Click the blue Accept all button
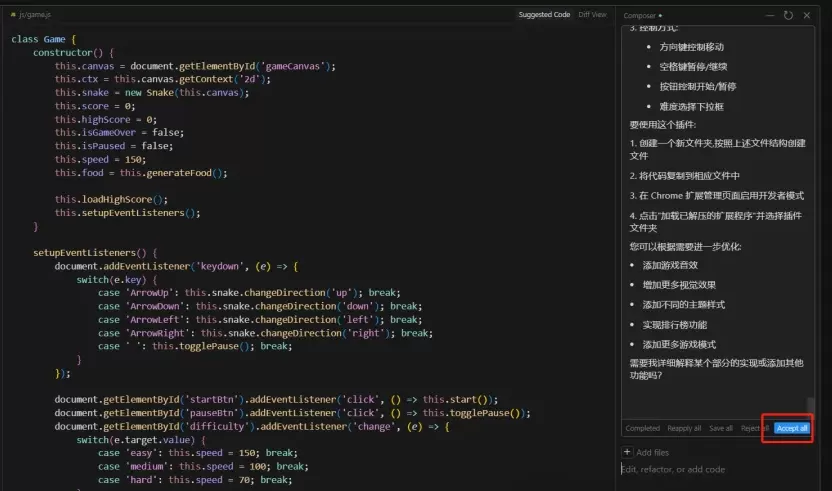The image size is (832, 491). [x=792, y=428]
